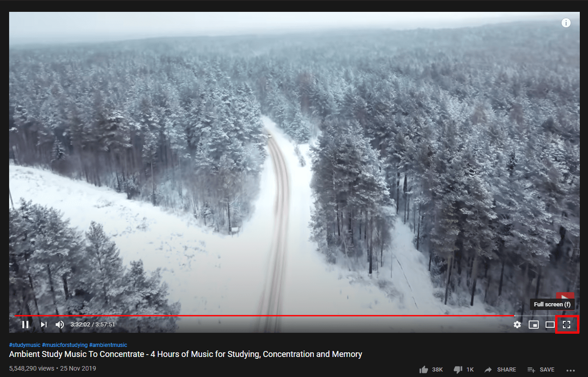Switch to miniplayer mode
The image size is (588, 377).
(534, 325)
